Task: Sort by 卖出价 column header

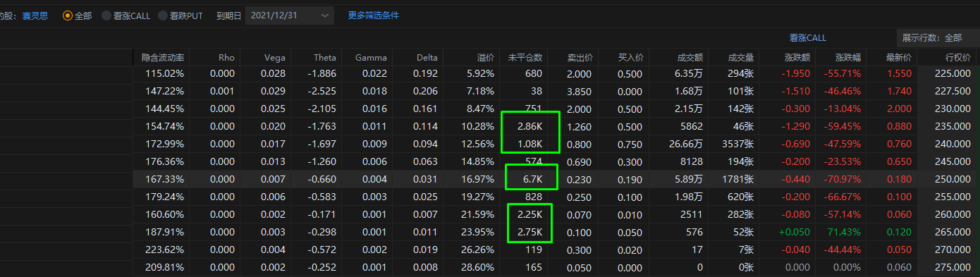Action: pyautogui.click(x=580, y=57)
